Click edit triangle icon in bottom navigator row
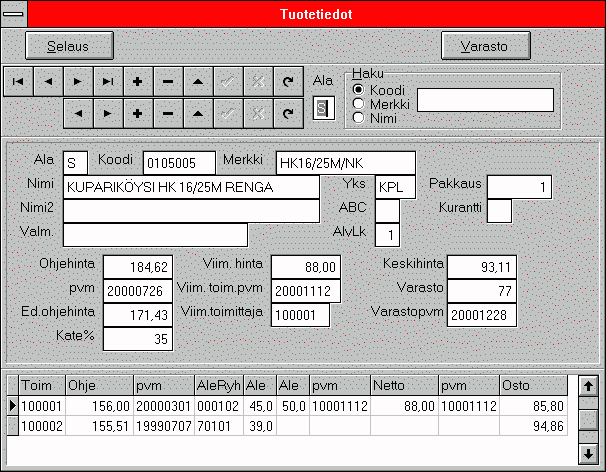606x472 pixels. point(198,113)
